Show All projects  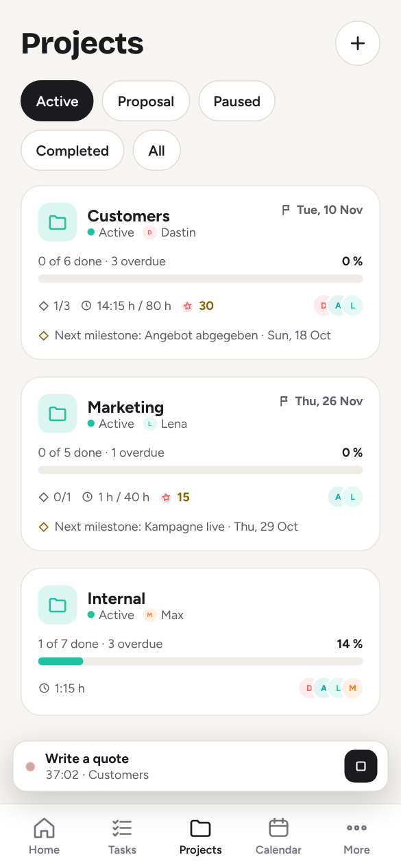point(157,151)
